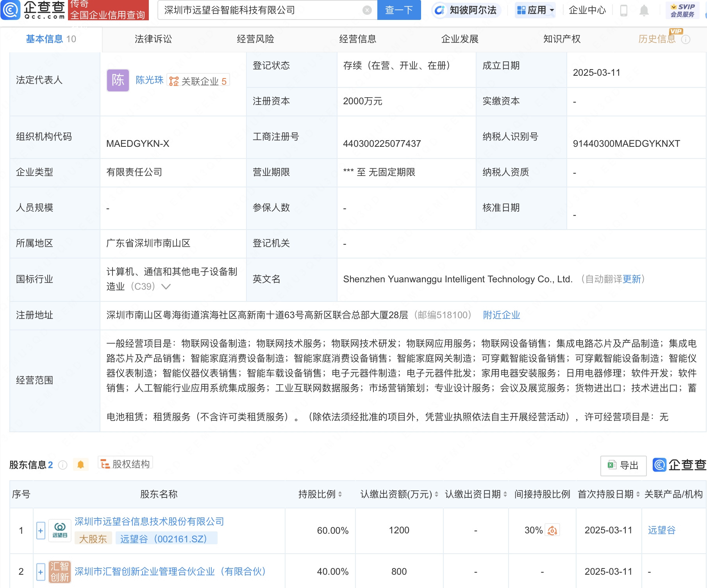Switch to 企业发展 tab

click(x=460, y=39)
